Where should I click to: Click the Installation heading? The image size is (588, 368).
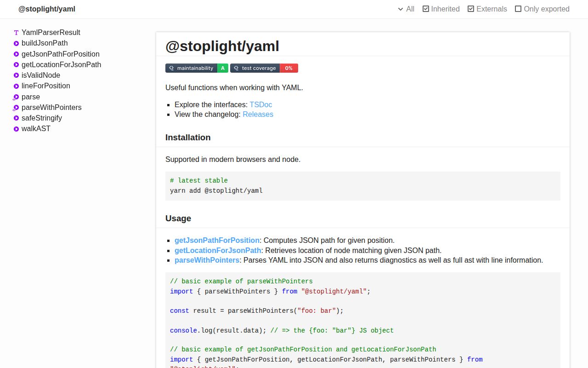pos(188,138)
